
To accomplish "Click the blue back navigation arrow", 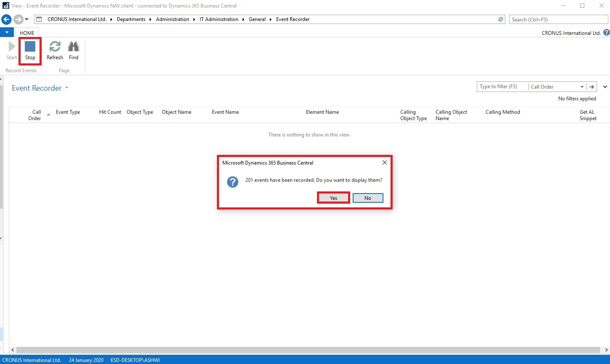I will pos(6,19).
